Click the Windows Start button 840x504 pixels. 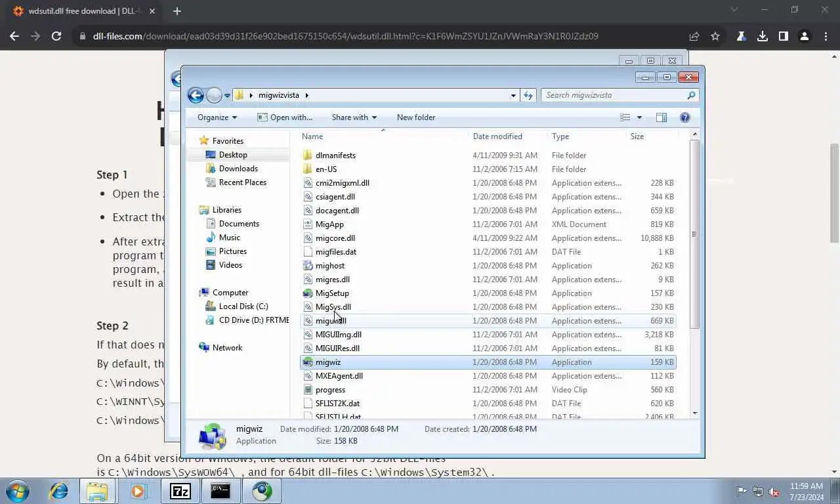(x=16, y=491)
